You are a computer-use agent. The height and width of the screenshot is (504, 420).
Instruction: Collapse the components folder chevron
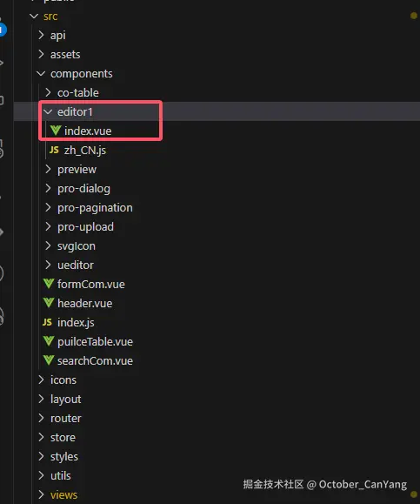[x=41, y=74]
